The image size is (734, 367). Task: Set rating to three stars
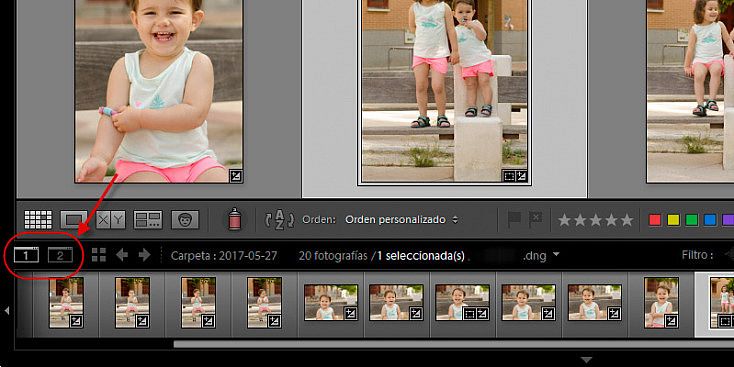coord(595,220)
